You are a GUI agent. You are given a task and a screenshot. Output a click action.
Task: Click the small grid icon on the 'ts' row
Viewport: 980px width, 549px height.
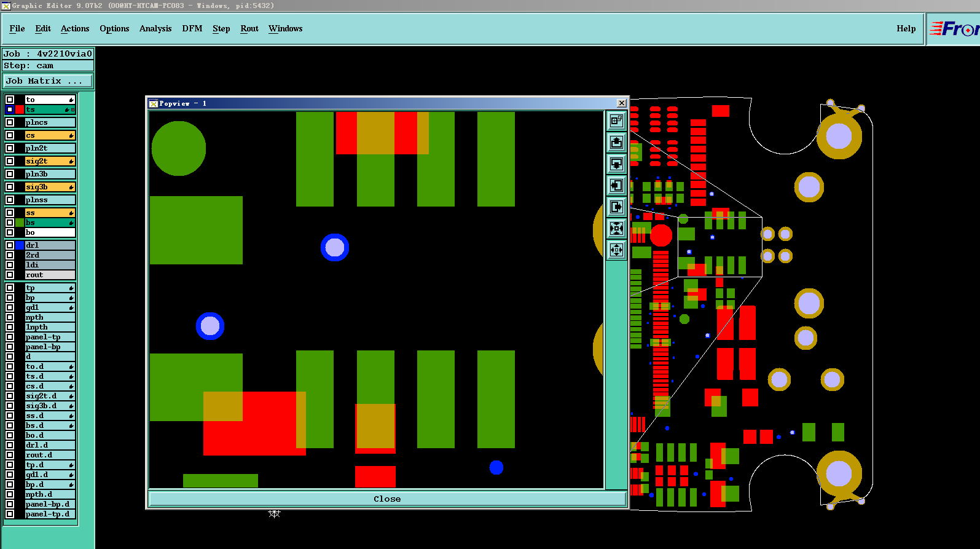click(x=73, y=109)
